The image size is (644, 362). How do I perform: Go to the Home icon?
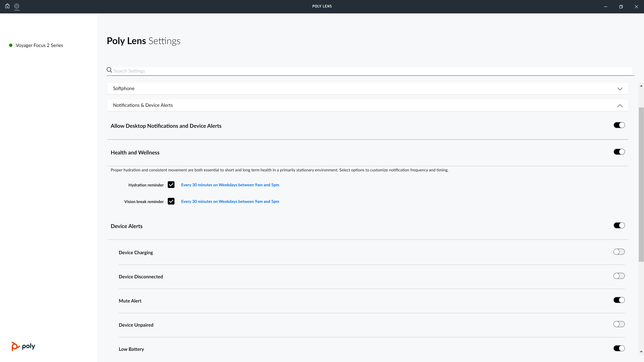pos(7,6)
